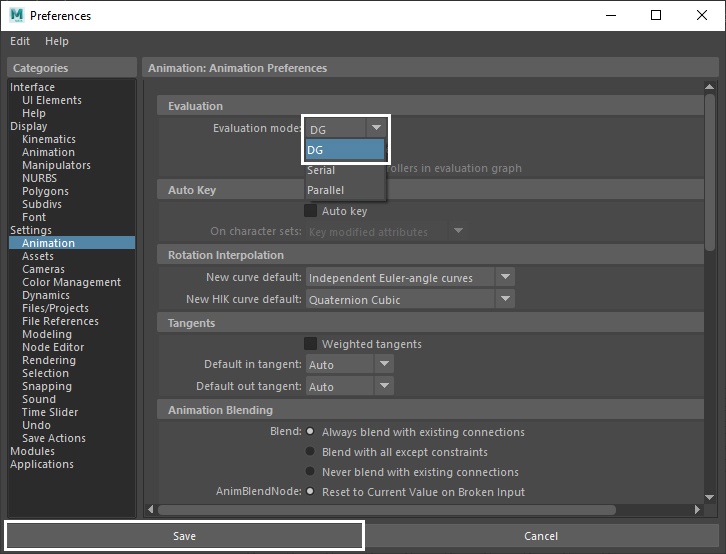Image resolution: width=726 pixels, height=554 pixels.
Task: Select Snapping category
Action: point(47,386)
